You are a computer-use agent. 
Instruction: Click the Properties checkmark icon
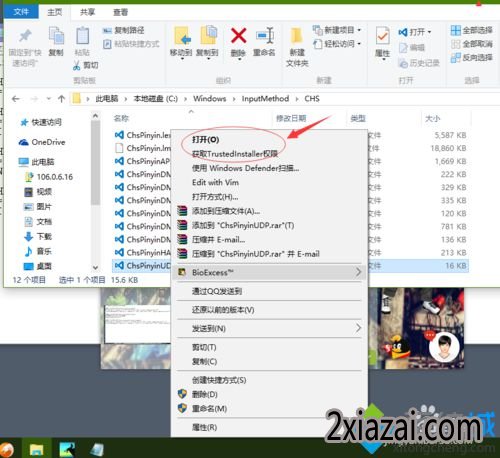[x=382, y=36]
